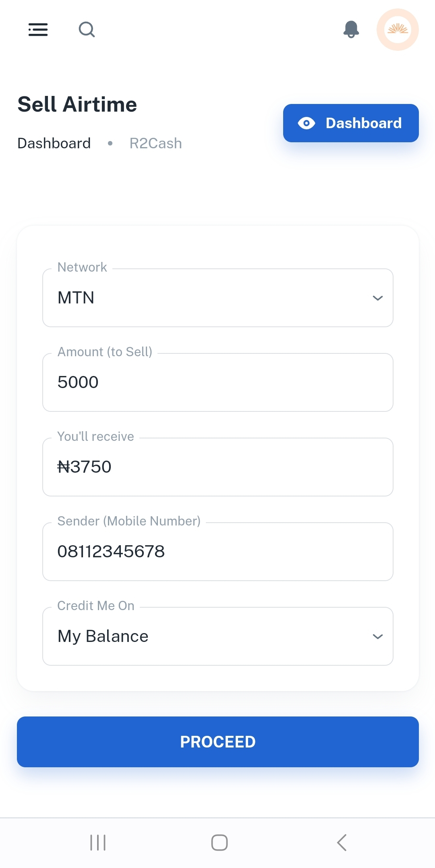This screenshot has width=435, height=868.
Task: Tap the Android back arrow
Action: point(342,842)
